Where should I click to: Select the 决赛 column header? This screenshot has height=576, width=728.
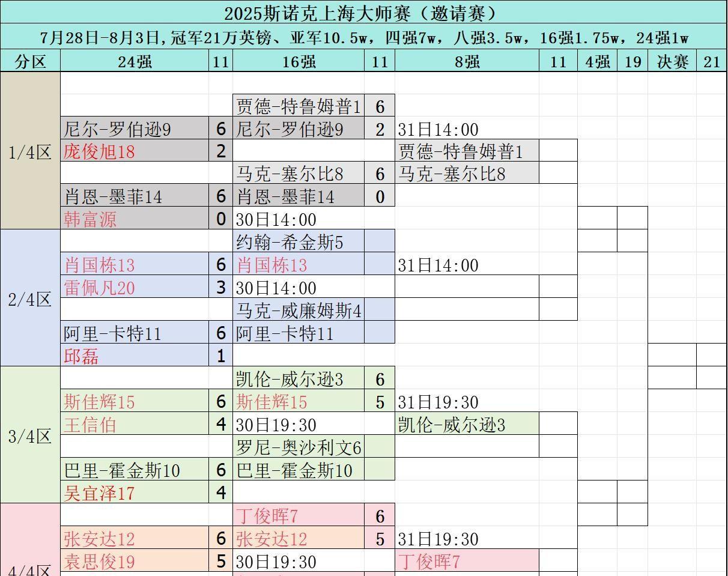click(x=672, y=61)
